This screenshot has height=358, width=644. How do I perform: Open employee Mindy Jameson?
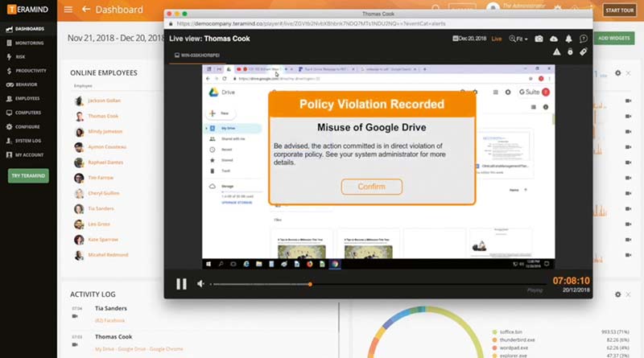(x=105, y=131)
